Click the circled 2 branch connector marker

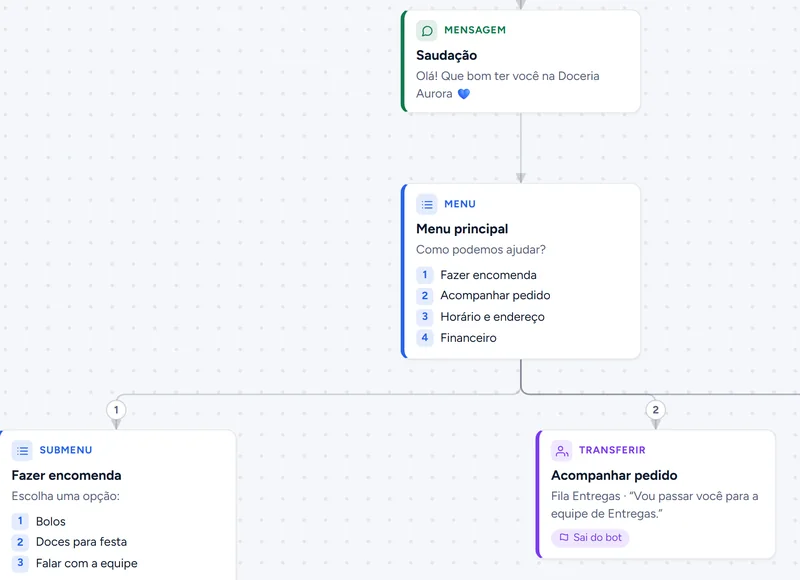click(656, 410)
